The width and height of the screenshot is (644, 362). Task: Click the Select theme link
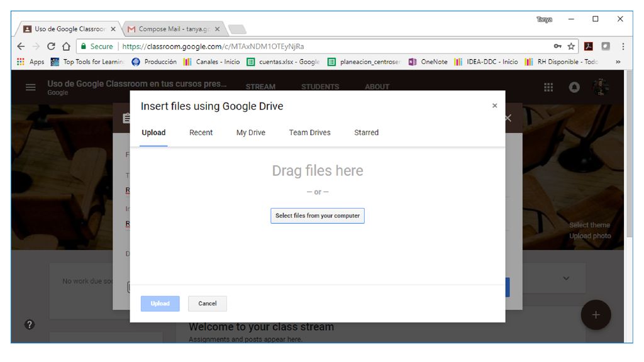(x=589, y=225)
